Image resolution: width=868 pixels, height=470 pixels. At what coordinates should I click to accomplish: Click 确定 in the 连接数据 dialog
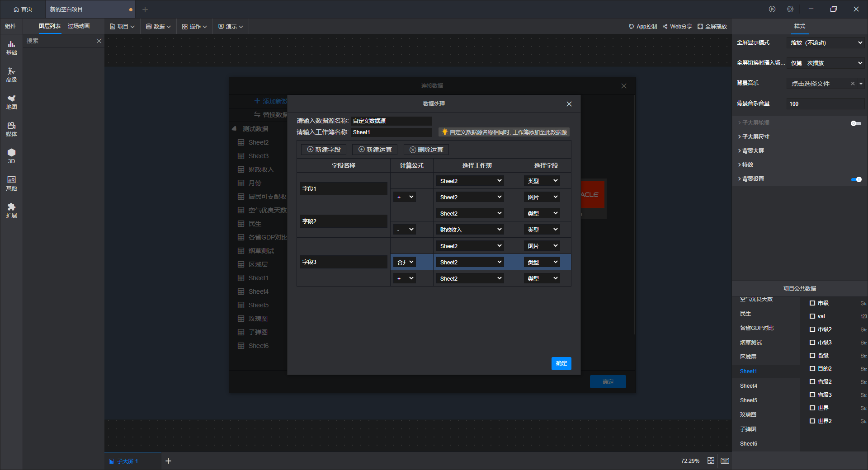[x=608, y=382]
